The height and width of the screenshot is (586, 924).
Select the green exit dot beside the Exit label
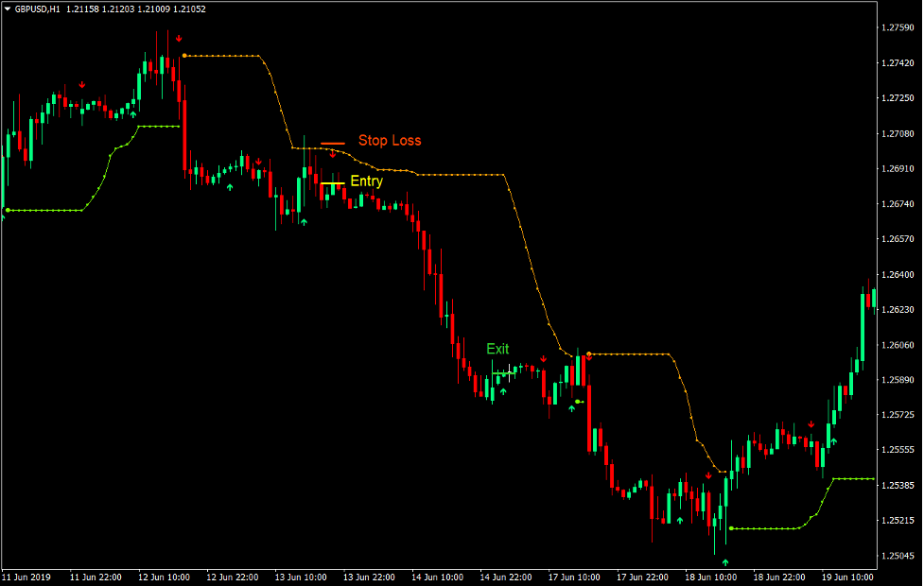pyautogui.click(x=578, y=402)
